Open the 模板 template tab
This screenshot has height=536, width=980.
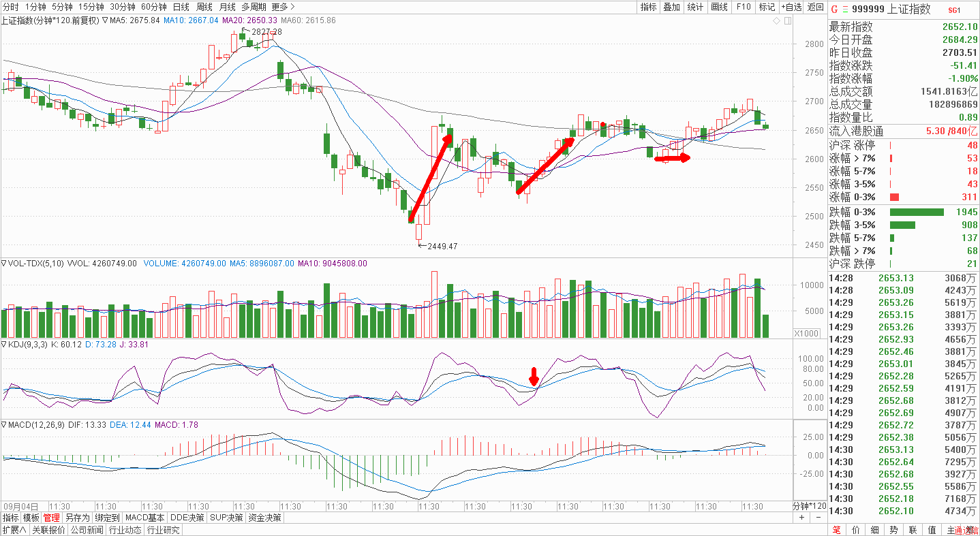[31, 518]
